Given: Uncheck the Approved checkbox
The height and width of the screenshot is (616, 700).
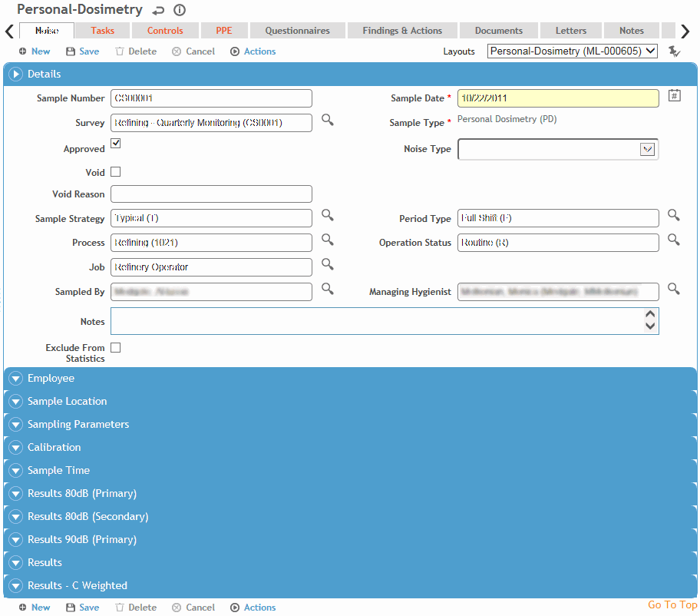Looking at the screenshot, I should [x=116, y=144].
